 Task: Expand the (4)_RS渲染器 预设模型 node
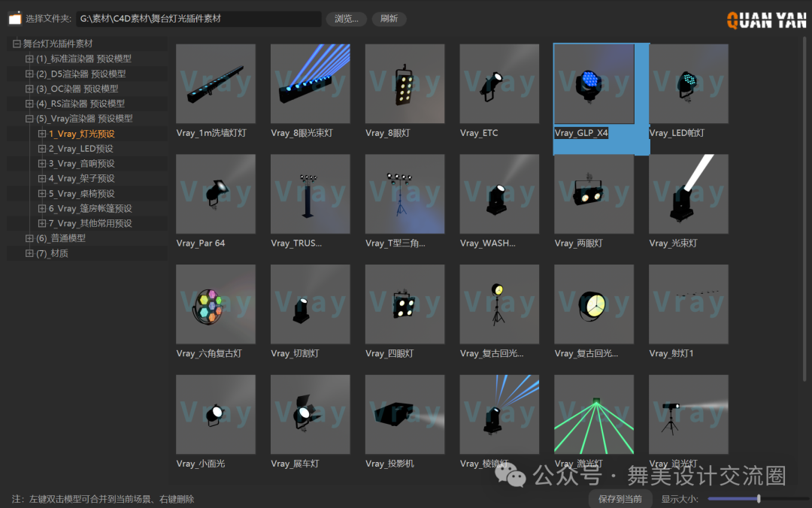click(x=29, y=104)
